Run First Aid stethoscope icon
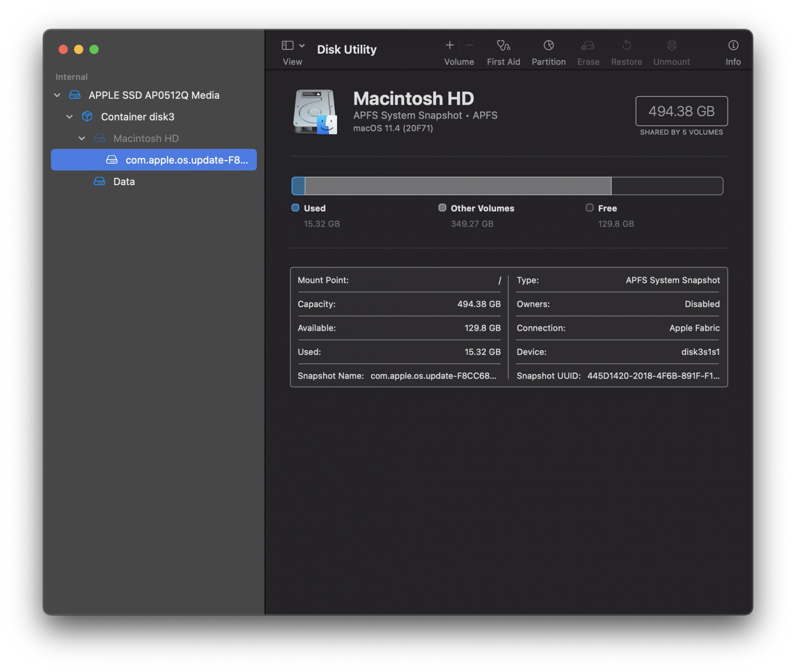 (x=503, y=45)
